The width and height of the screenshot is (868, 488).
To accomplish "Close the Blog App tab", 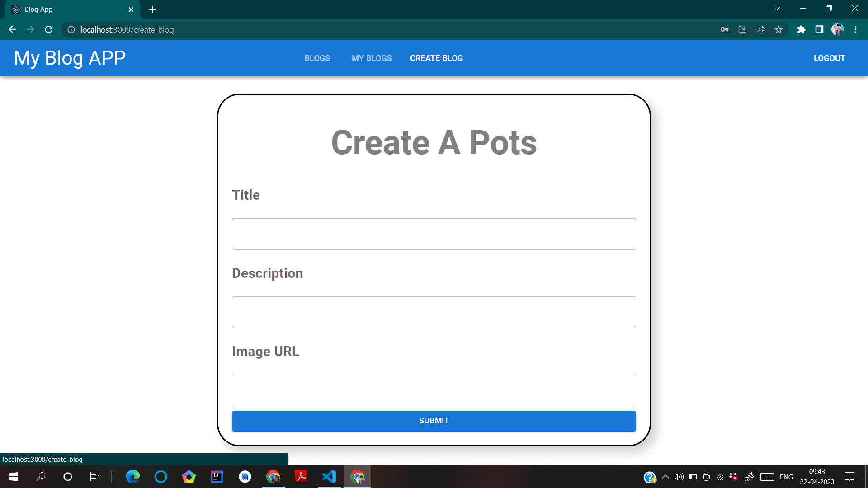I will (131, 9).
